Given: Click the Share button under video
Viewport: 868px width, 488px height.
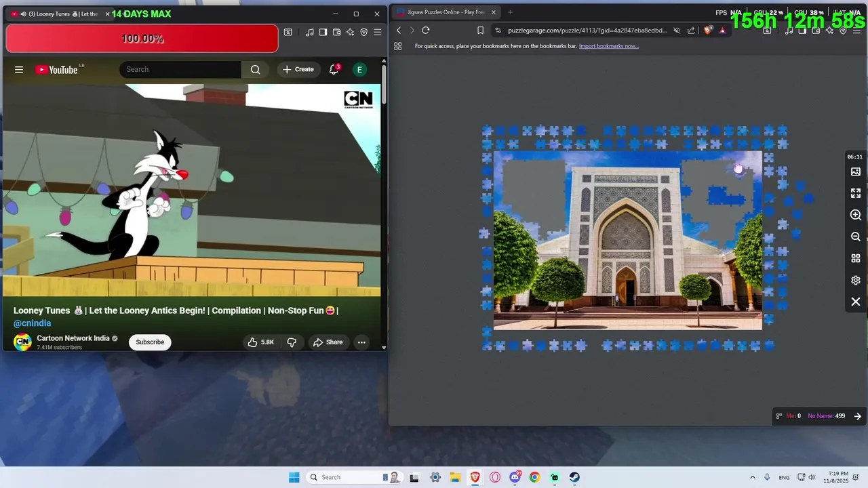Looking at the screenshot, I should point(328,342).
